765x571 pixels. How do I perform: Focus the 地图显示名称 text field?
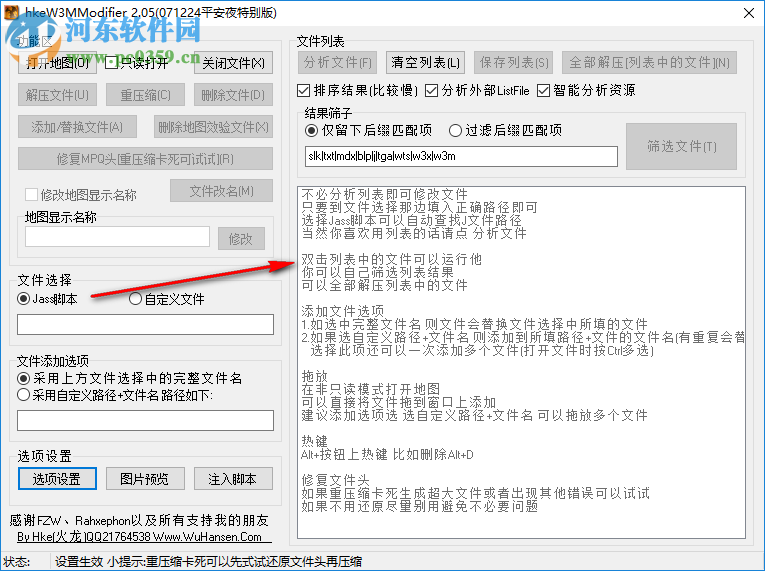pyautogui.click(x=118, y=237)
